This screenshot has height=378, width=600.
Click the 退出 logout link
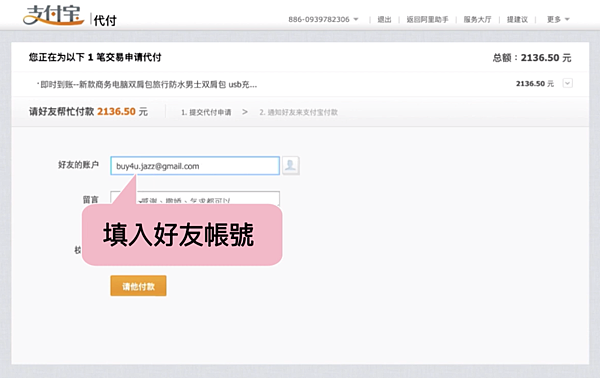(384, 19)
